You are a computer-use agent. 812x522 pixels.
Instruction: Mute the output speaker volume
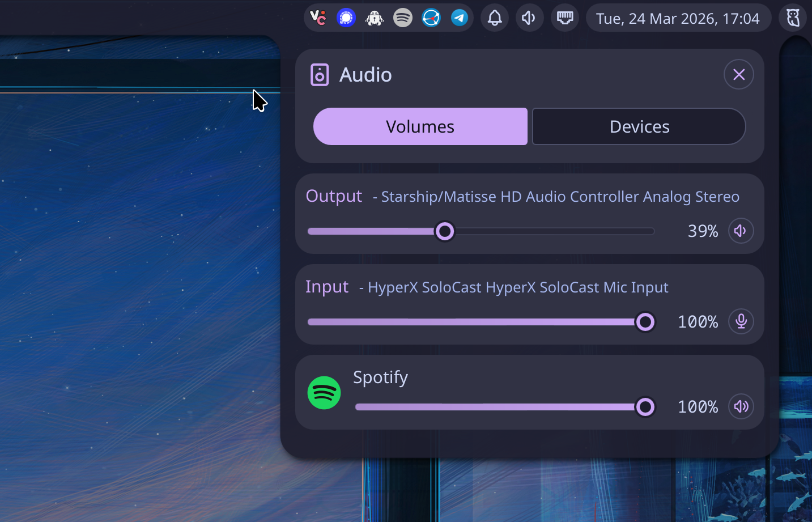point(741,231)
